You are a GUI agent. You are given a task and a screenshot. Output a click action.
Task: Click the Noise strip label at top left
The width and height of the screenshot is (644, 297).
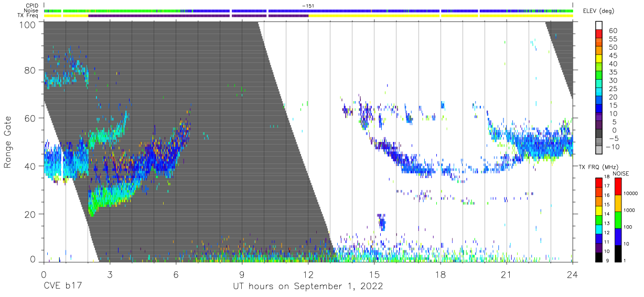coord(31,10)
